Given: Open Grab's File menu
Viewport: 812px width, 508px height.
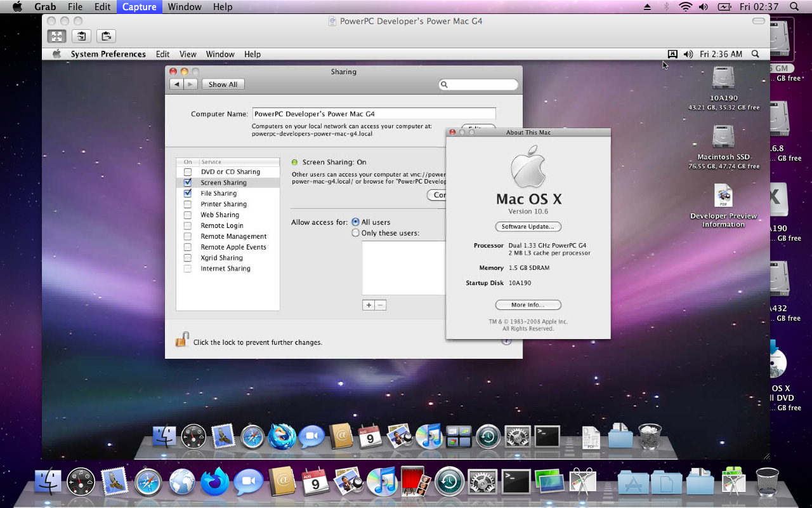Looking at the screenshot, I should point(75,7).
